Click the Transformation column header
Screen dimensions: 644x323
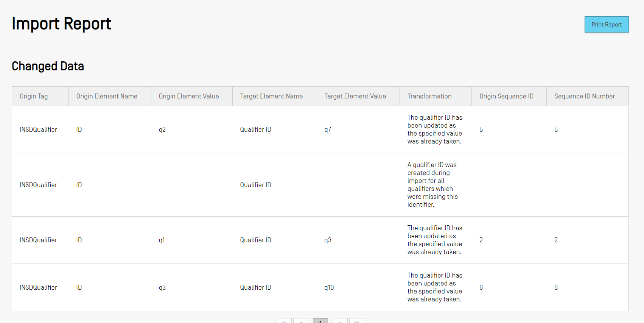(429, 96)
